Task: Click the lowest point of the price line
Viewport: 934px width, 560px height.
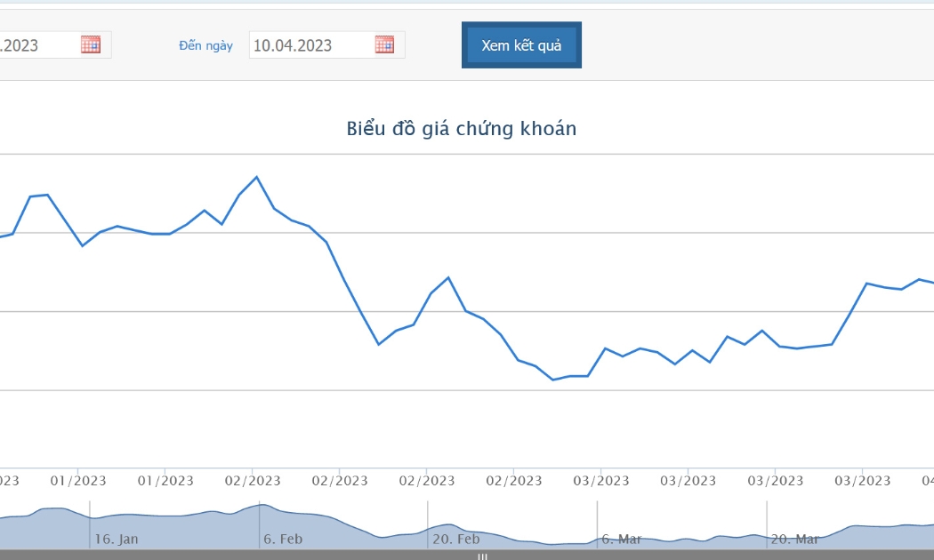Action: tap(552, 380)
